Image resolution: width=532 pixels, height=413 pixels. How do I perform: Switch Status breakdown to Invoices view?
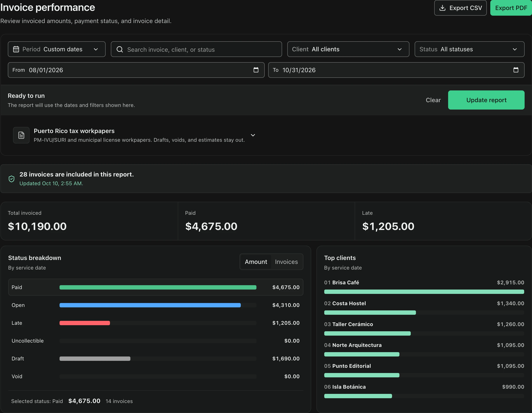tap(286, 262)
